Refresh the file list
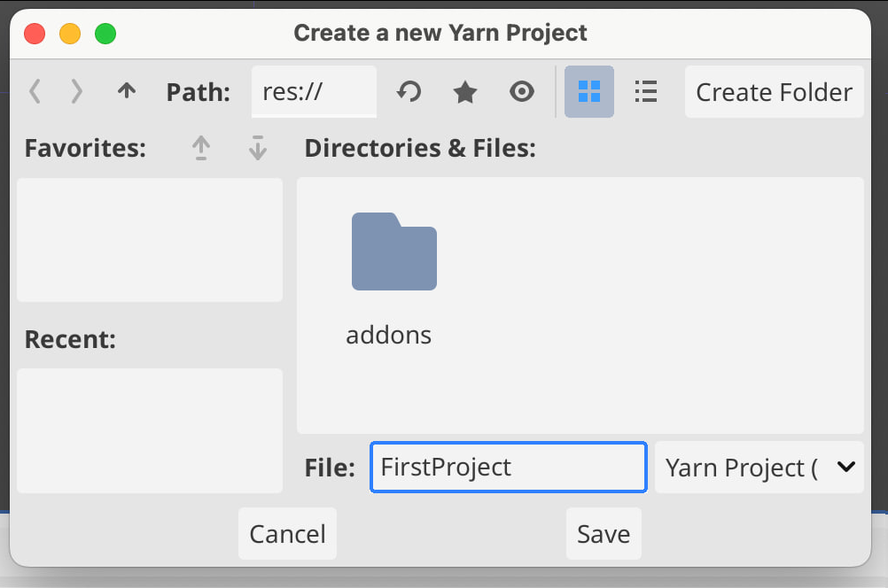Viewport: 888px width, 588px height. coord(408,91)
